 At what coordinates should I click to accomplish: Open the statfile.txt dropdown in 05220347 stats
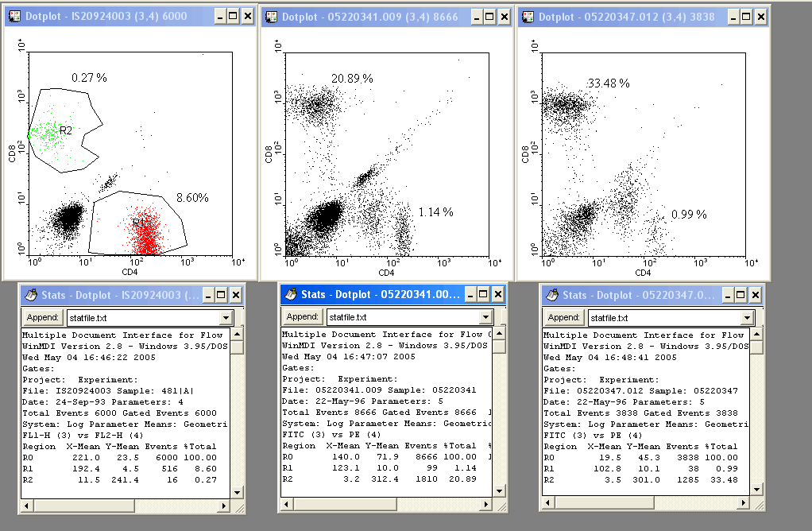pos(746,318)
